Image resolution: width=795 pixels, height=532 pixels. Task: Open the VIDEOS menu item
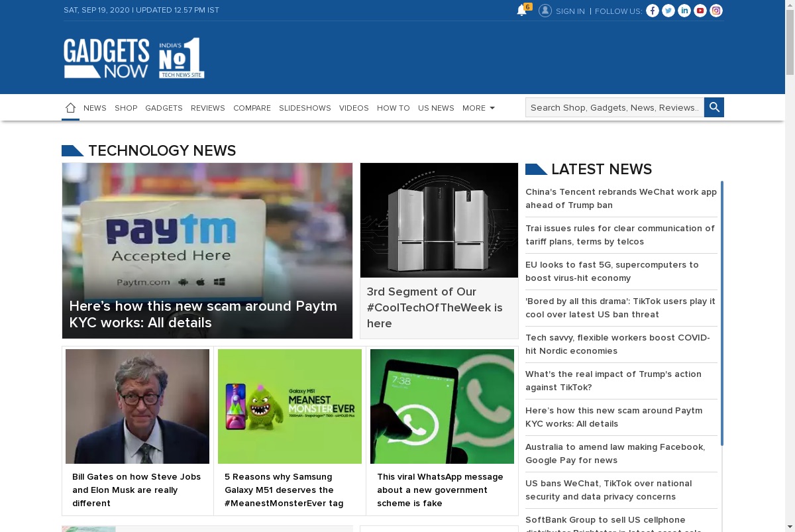[x=354, y=108]
